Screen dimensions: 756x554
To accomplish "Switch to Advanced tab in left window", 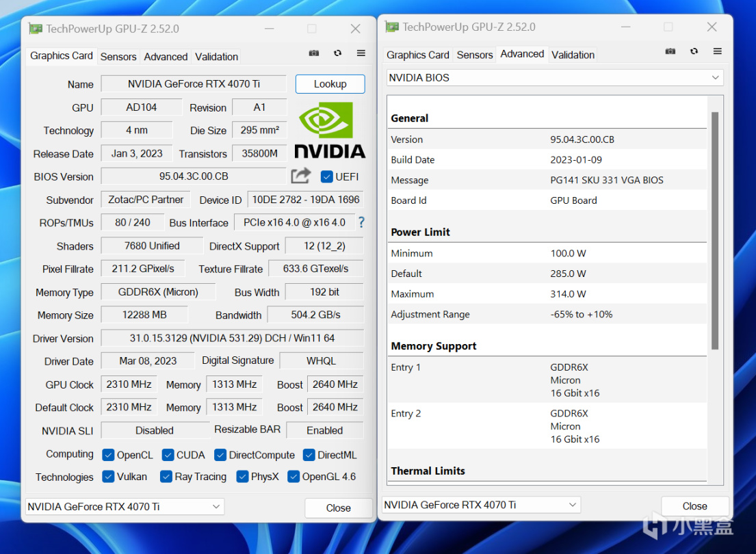I will (166, 57).
